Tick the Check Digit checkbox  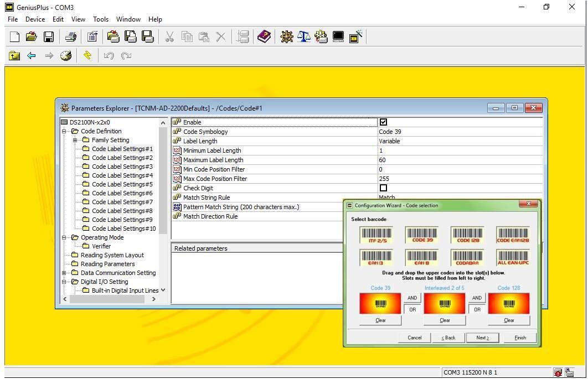[383, 188]
